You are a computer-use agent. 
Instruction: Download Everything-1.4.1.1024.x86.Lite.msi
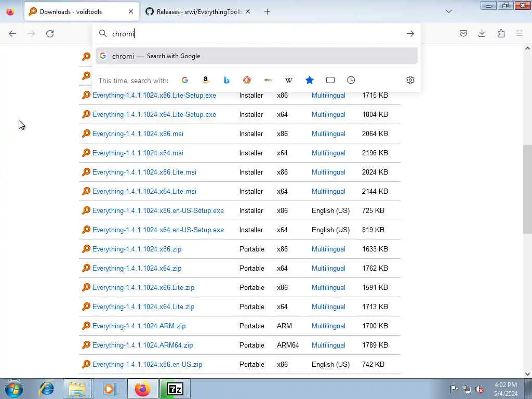coord(144,172)
